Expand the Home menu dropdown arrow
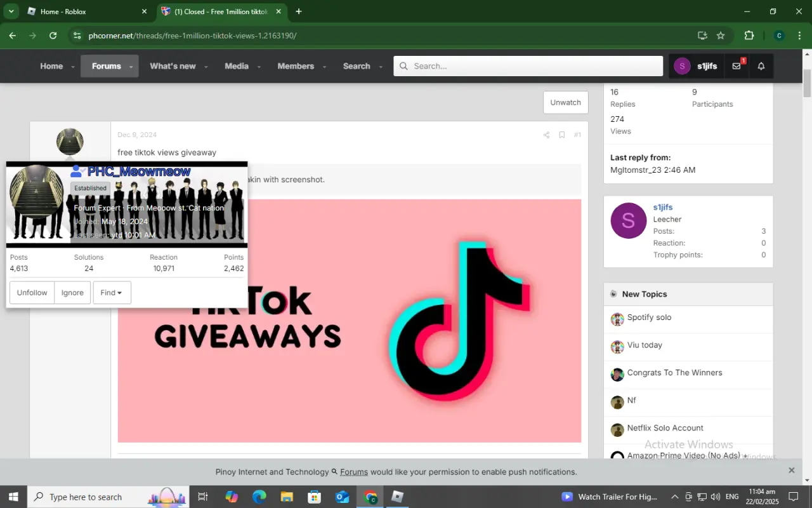 point(73,67)
